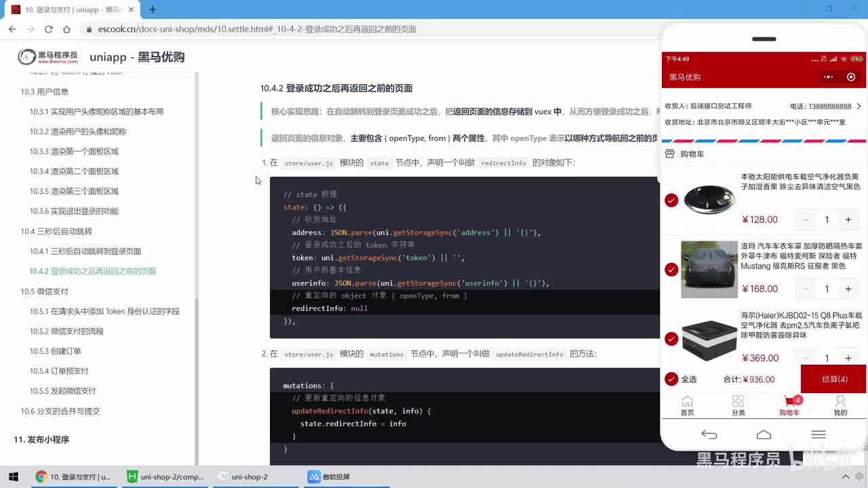Open browser home page icon
868x488 pixels.
click(x=66, y=29)
